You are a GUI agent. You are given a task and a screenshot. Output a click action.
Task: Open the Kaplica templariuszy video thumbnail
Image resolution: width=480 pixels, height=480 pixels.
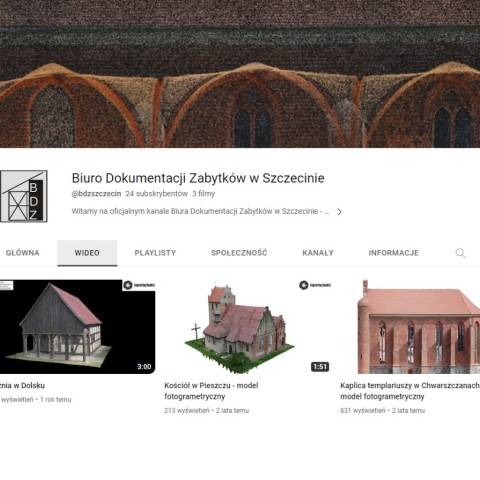click(410, 327)
